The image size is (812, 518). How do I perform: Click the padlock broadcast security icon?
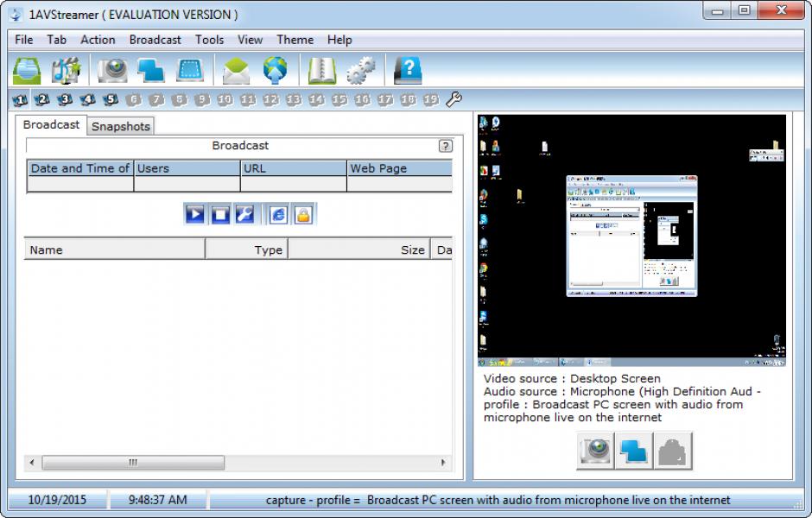(303, 214)
